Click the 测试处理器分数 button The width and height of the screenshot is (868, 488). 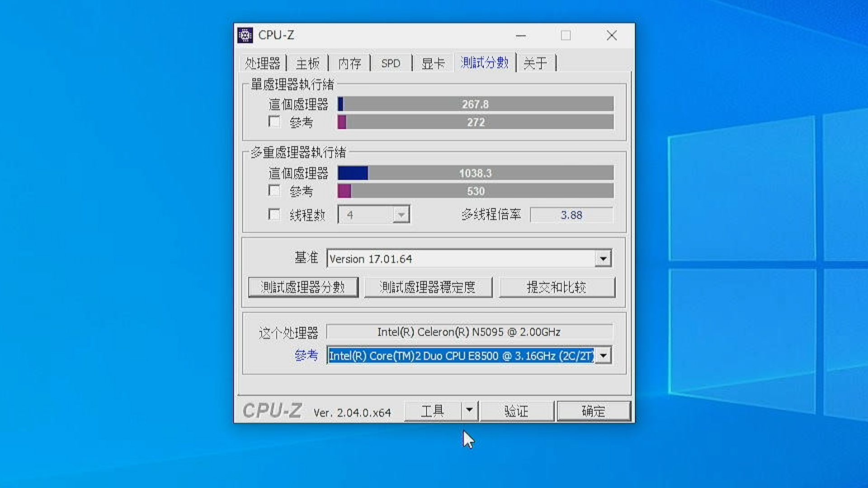[x=303, y=287]
